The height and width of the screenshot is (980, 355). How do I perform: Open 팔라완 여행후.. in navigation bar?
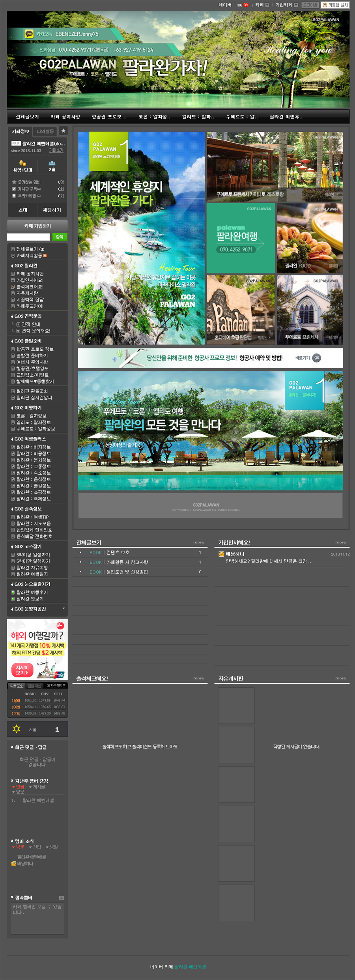tap(286, 117)
